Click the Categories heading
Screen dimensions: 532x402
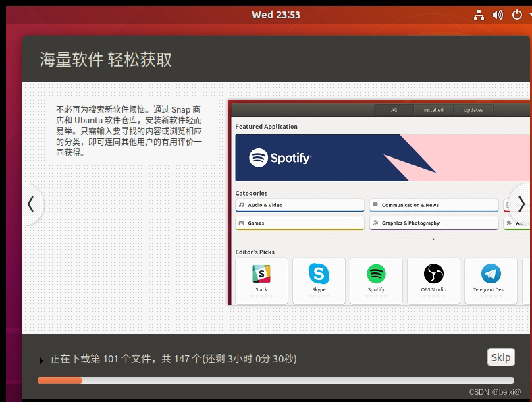tap(251, 193)
